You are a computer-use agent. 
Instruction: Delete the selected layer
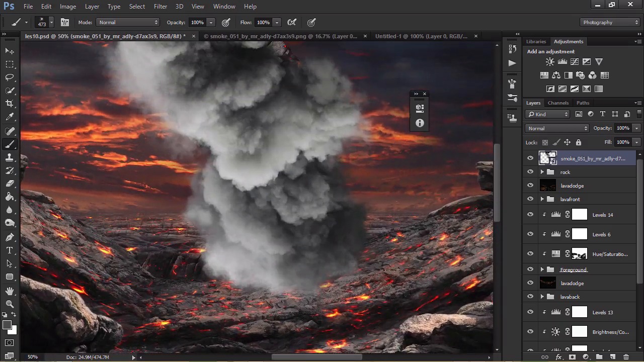[x=626, y=357]
